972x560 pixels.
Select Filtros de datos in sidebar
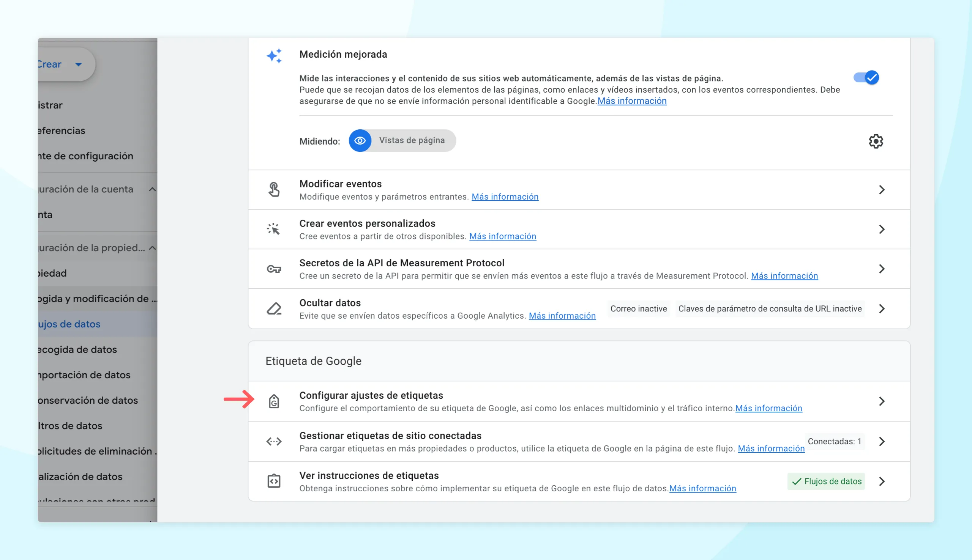(x=97, y=425)
